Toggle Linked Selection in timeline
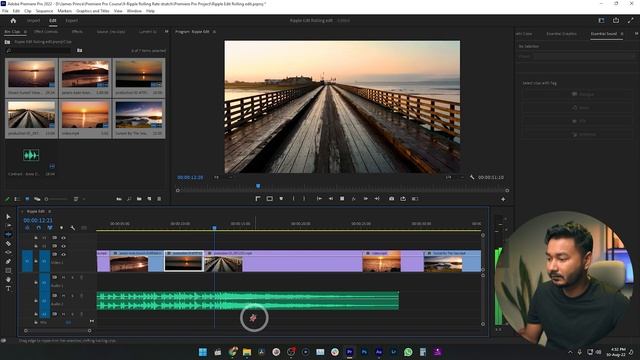 pyautogui.click(x=50, y=228)
